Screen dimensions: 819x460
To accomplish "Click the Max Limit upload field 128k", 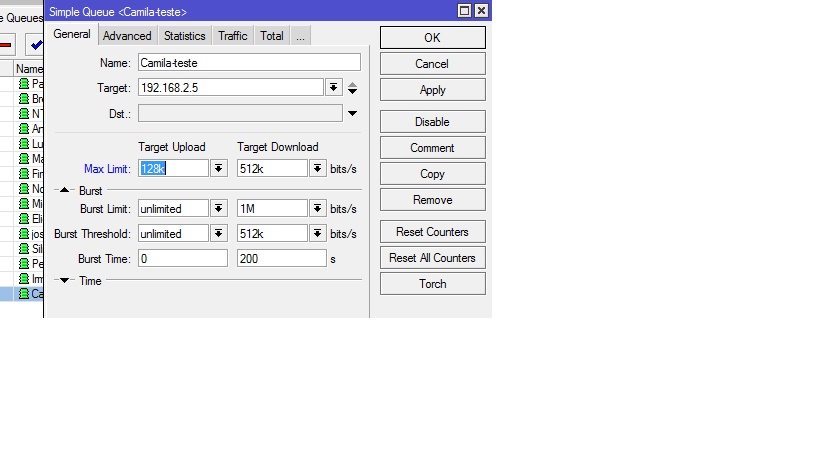I will pos(173,169).
